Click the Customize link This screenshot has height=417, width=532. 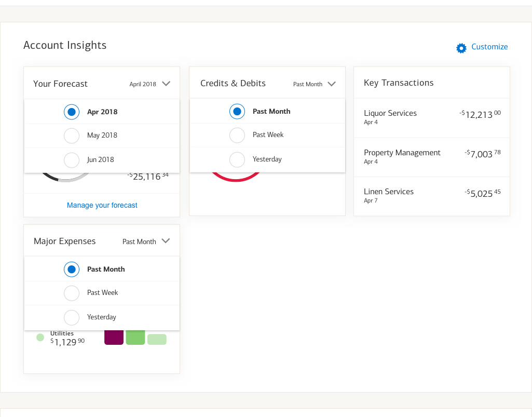tap(489, 47)
